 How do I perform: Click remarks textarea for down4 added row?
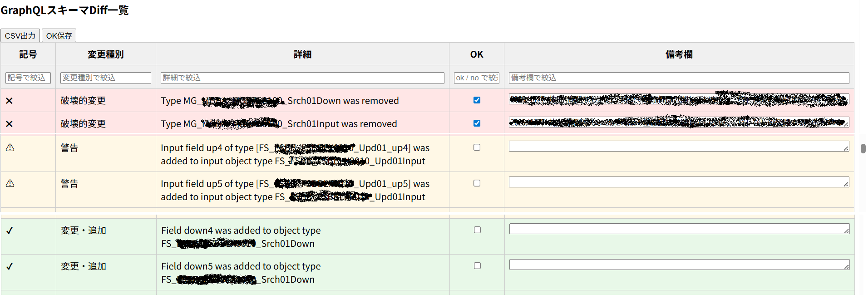679,229
